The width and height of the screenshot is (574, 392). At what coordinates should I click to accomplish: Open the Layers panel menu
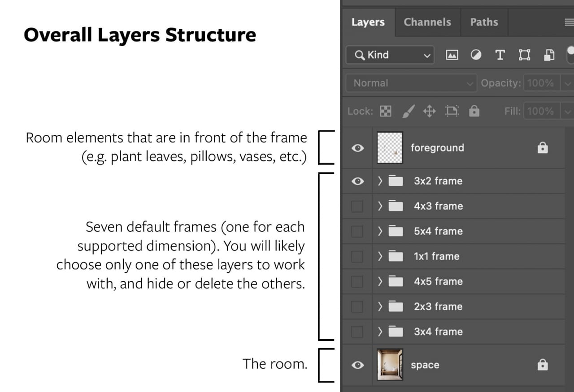(569, 22)
